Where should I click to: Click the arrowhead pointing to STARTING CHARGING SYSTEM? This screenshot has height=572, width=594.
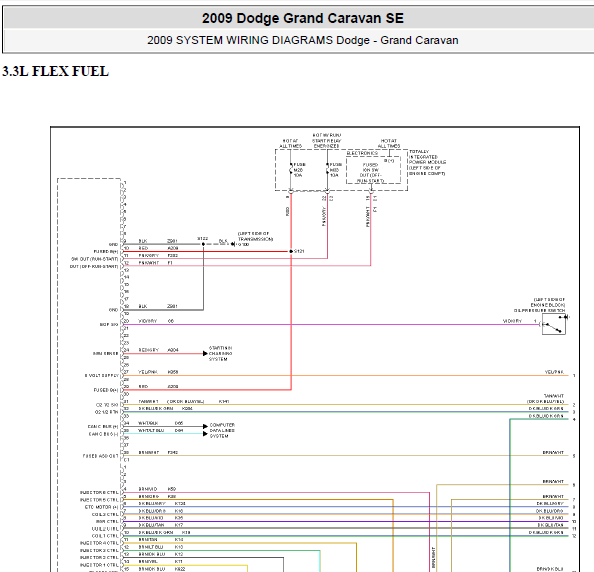pos(205,353)
